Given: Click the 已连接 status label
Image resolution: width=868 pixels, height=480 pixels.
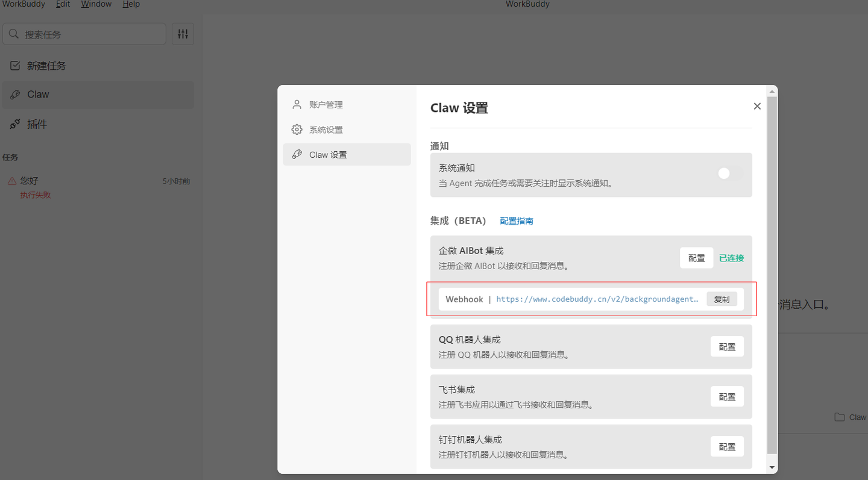Looking at the screenshot, I should click(x=731, y=258).
